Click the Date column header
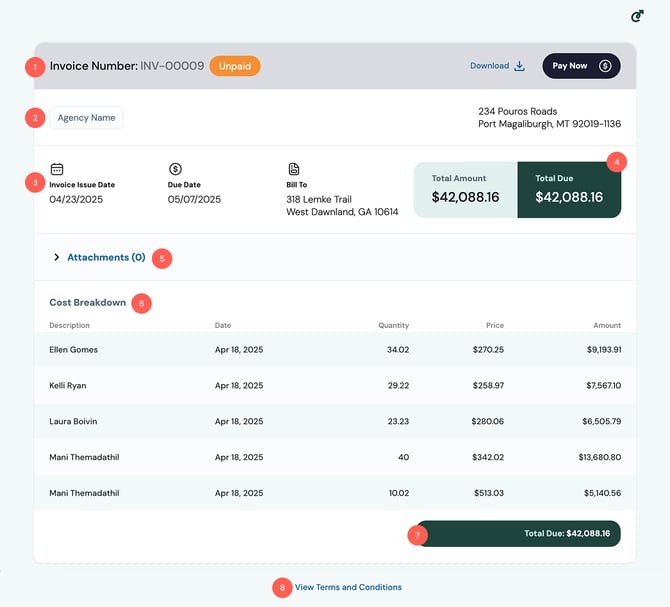 coord(223,325)
